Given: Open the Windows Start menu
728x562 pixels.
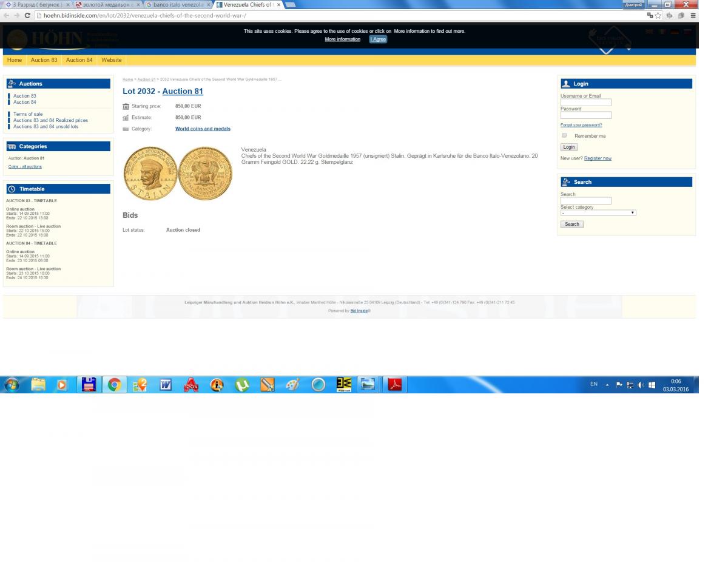Looking at the screenshot, I should (x=12, y=384).
